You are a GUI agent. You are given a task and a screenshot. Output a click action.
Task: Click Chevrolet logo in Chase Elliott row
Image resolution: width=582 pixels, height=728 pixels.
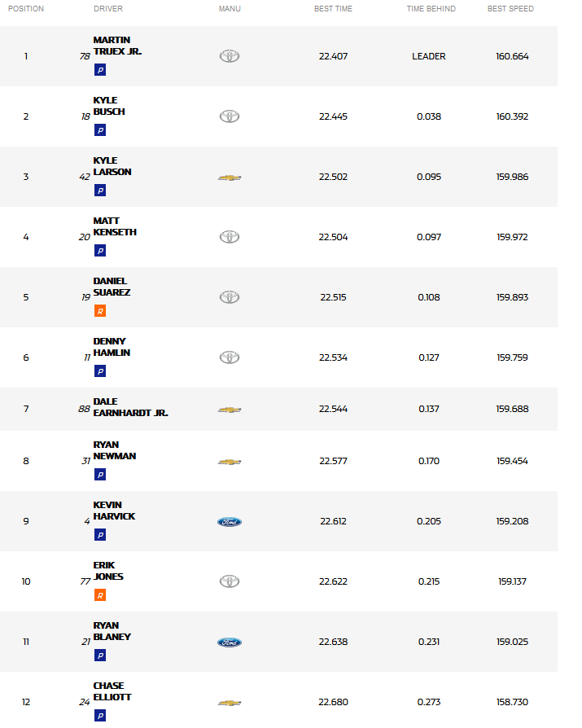230,703
